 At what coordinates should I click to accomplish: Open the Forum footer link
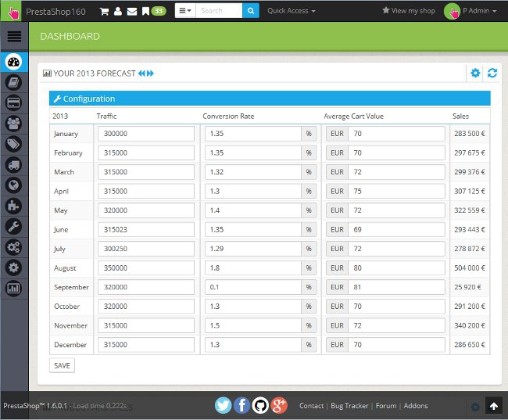point(386,406)
